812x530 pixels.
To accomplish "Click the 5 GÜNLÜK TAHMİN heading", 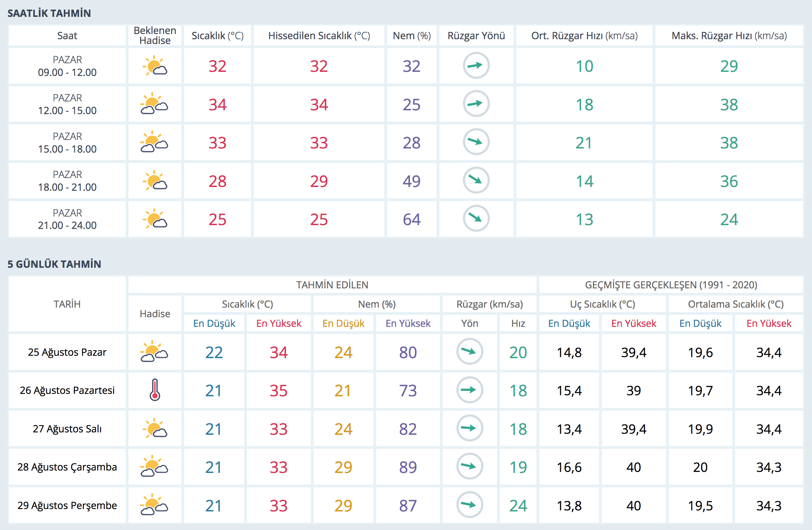I will pyautogui.click(x=54, y=264).
